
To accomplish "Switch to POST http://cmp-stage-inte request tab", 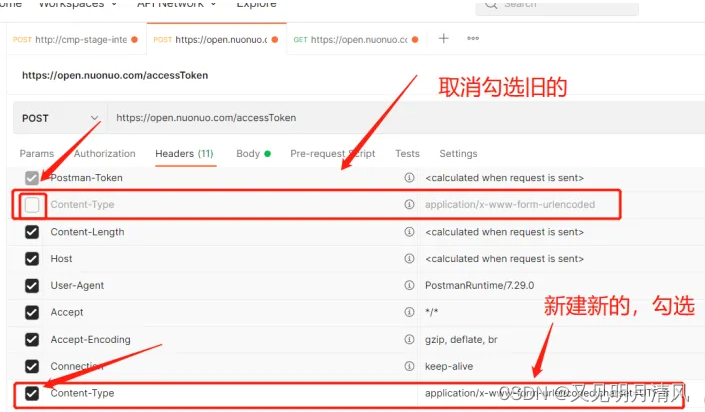I will [76, 40].
